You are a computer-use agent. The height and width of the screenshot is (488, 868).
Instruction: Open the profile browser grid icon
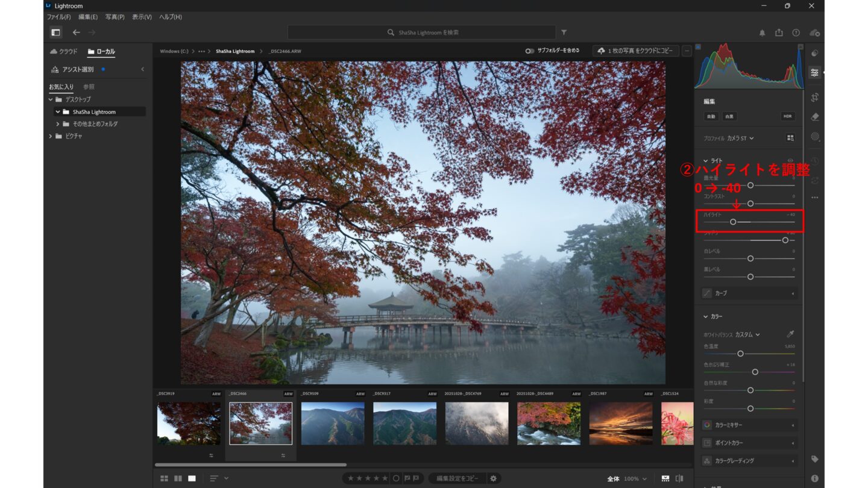(x=790, y=138)
